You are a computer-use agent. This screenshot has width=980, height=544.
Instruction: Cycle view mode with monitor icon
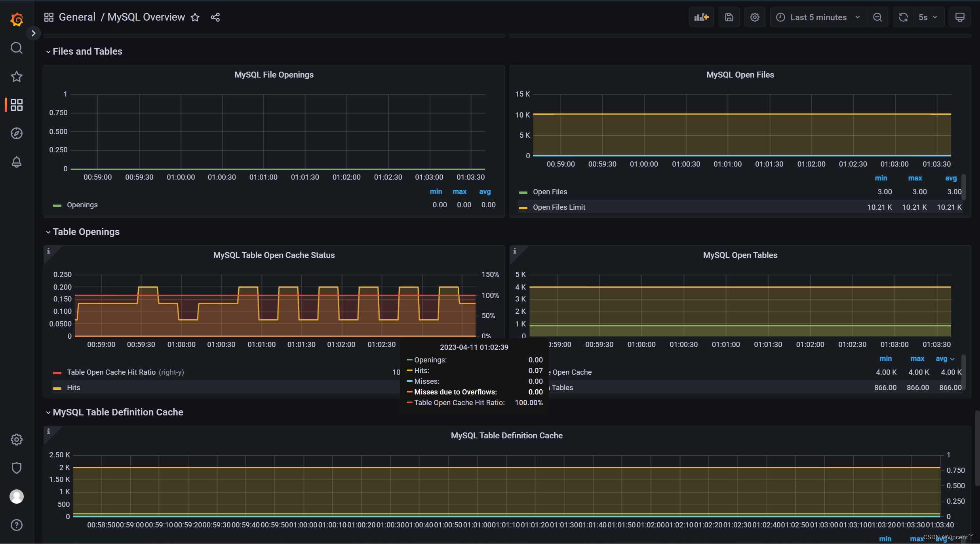tap(960, 17)
